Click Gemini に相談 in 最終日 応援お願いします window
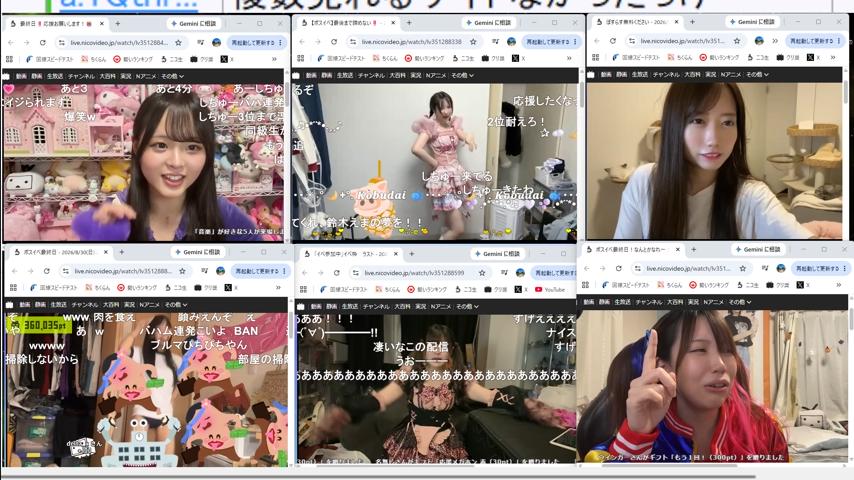The width and height of the screenshot is (854, 480). coord(193,24)
